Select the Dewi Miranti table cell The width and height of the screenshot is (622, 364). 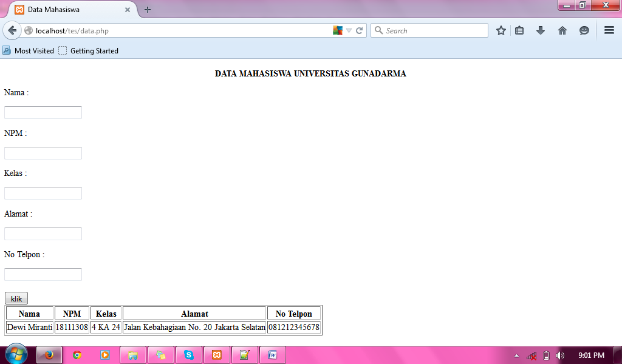(29, 327)
